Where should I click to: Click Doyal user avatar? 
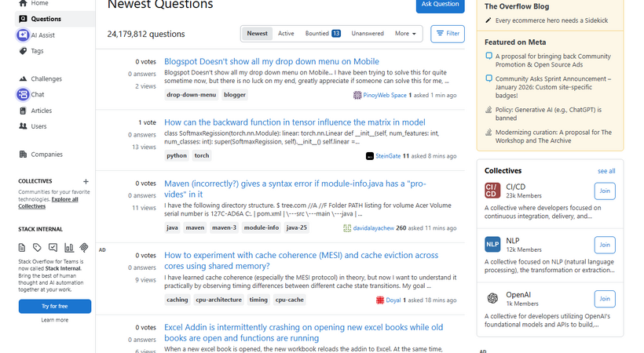coord(380,300)
